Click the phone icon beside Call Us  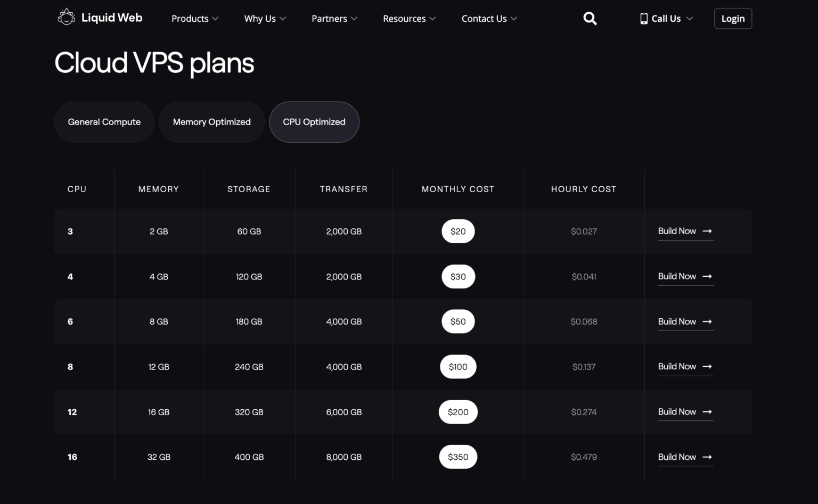[644, 18]
